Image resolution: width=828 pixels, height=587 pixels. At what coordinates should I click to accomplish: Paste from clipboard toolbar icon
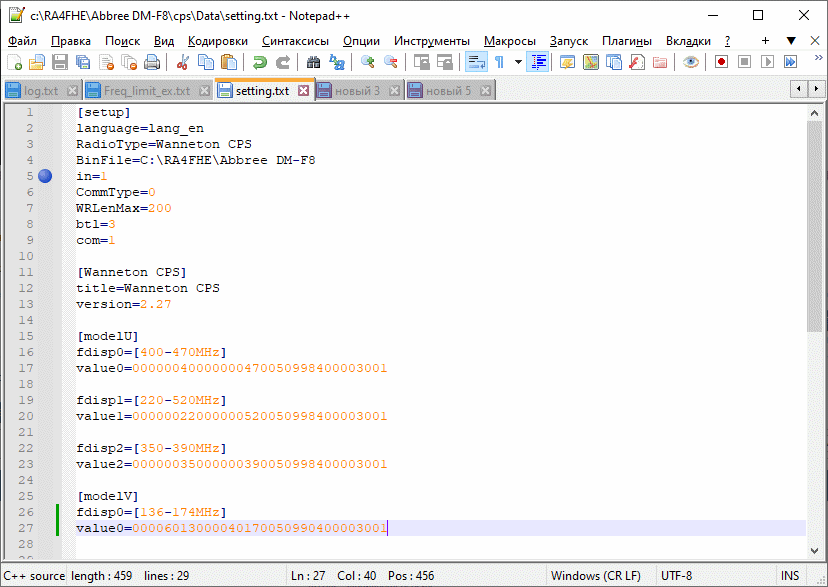[229, 62]
